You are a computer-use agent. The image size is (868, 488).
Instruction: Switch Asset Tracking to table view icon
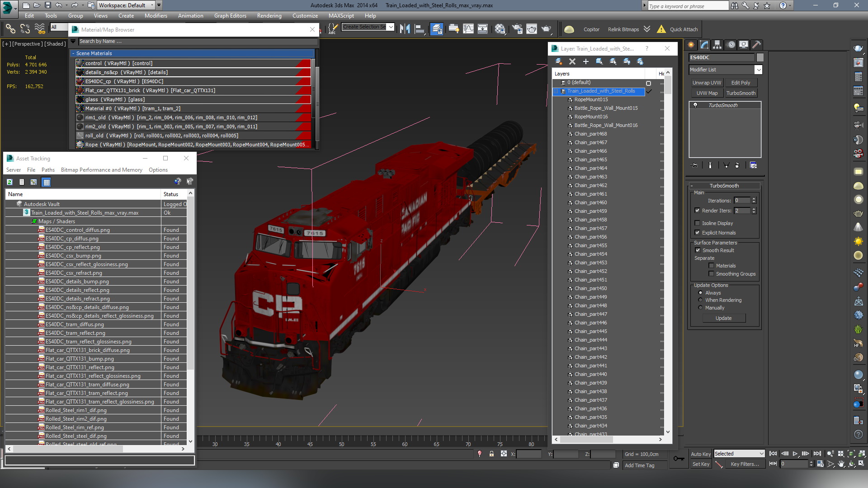46,182
